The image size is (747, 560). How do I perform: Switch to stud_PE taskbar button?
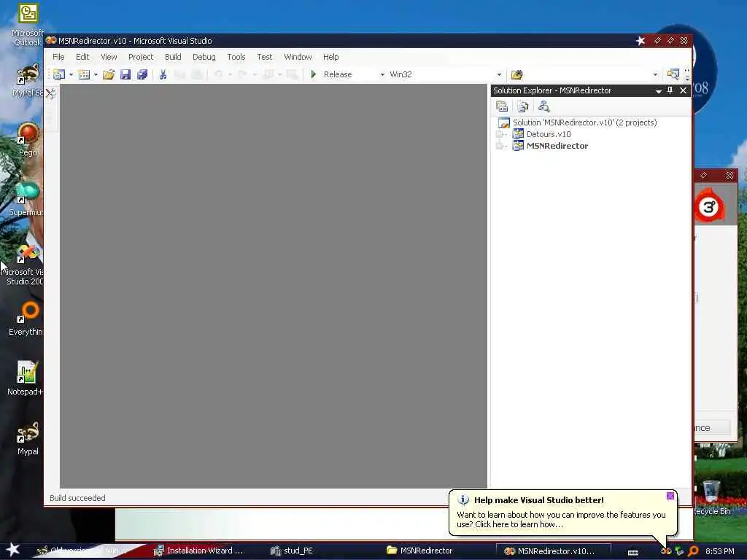coord(292,551)
